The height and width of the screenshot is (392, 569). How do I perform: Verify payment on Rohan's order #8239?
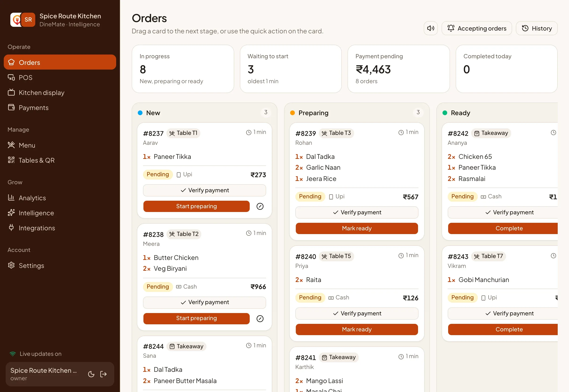point(357,212)
